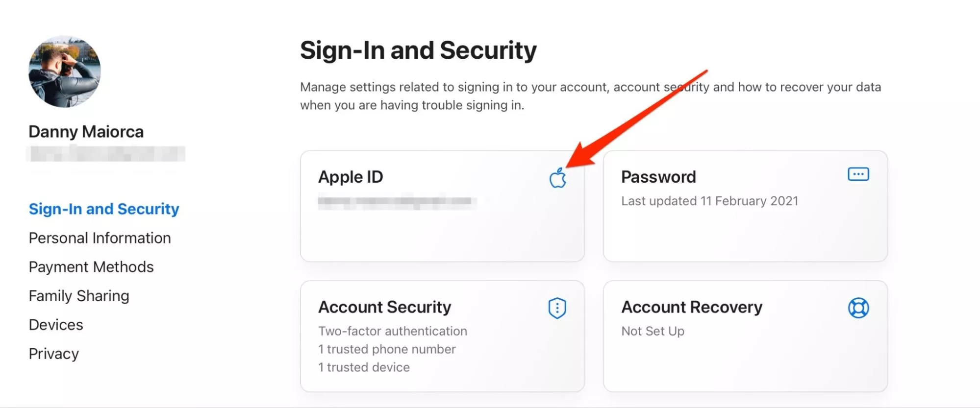This screenshot has width=980, height=408.
Task: Click the Two-factor authentication text
Action: (393, 331)
